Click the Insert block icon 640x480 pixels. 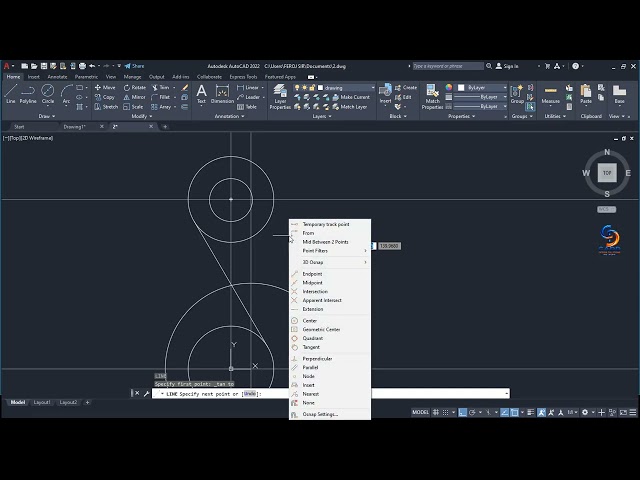[385, 93]
